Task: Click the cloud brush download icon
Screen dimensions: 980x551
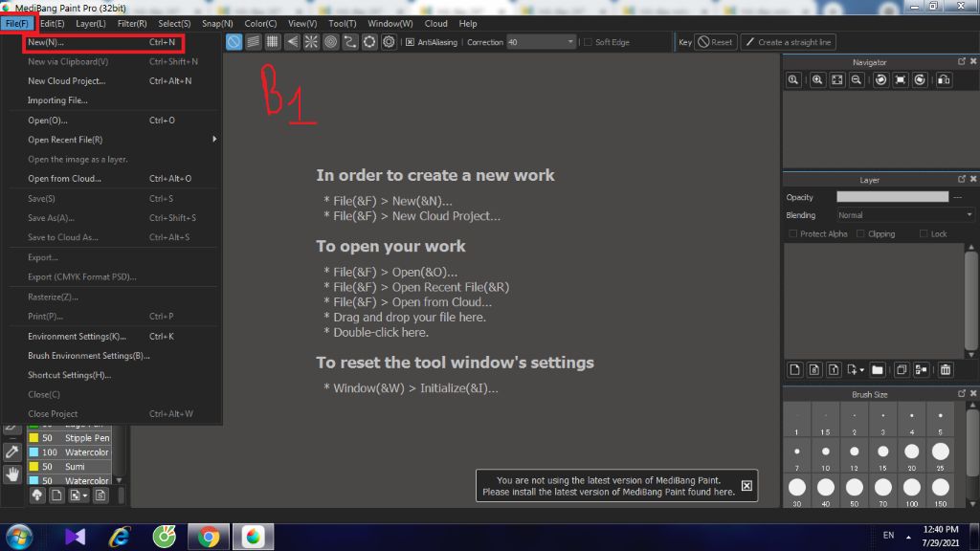Action: (x=37, y=496)
